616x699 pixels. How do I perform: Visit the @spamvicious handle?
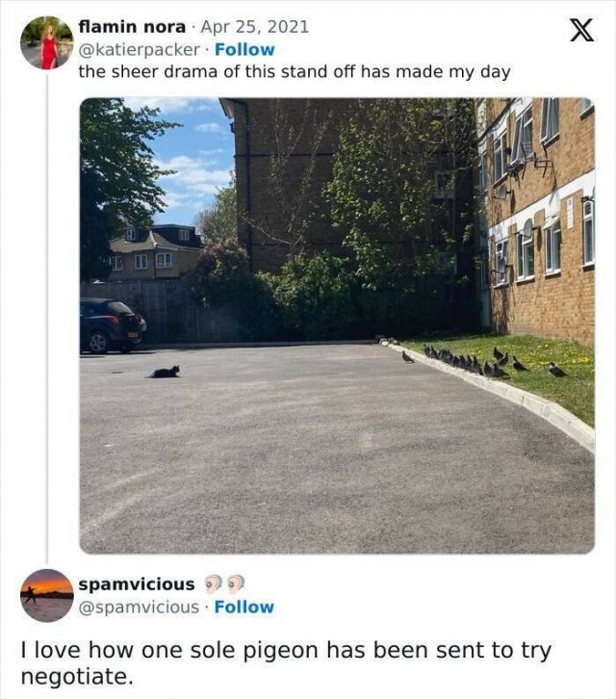tap(141, 607)
